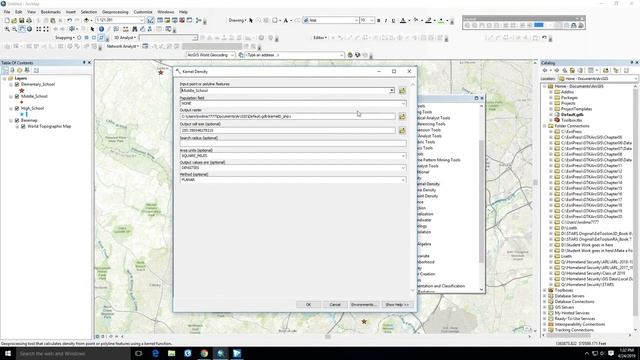Click the fill color swatch
Viewport: 640px width, 360px height.
(416, 20)
